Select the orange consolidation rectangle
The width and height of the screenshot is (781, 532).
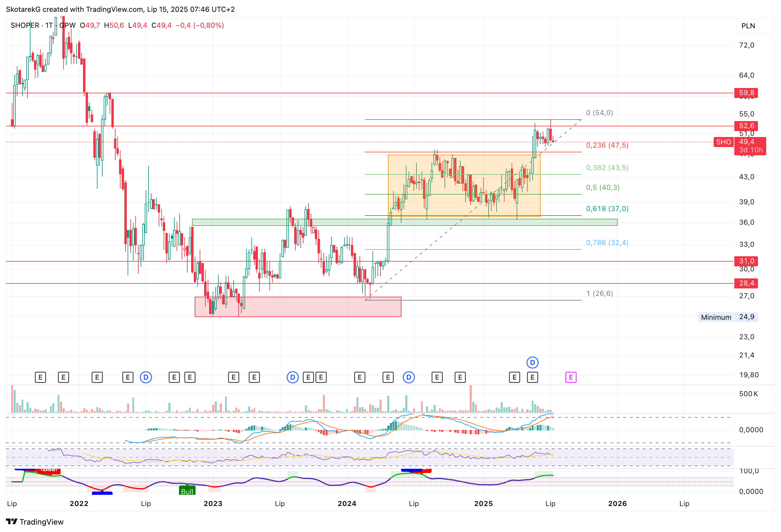[x=464, y=186]
